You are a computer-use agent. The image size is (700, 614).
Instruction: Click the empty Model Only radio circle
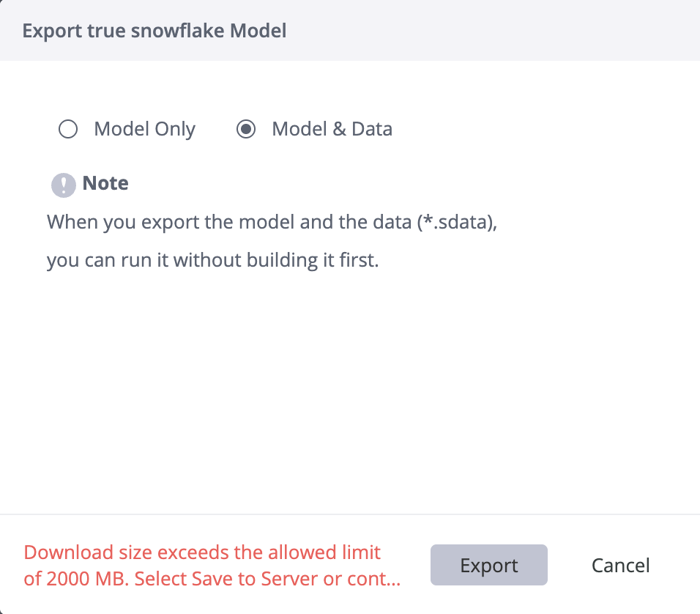[x=68, y=129]
